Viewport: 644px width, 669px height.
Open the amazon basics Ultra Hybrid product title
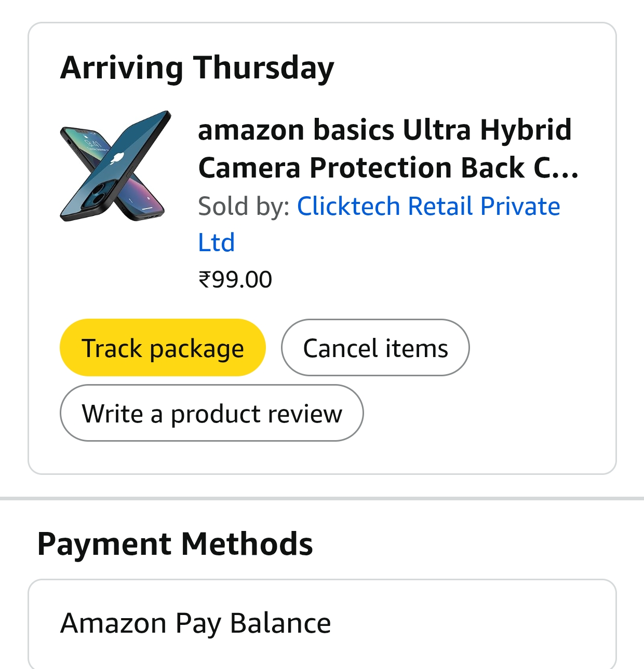pyautogui.click(x=384, y=130)
